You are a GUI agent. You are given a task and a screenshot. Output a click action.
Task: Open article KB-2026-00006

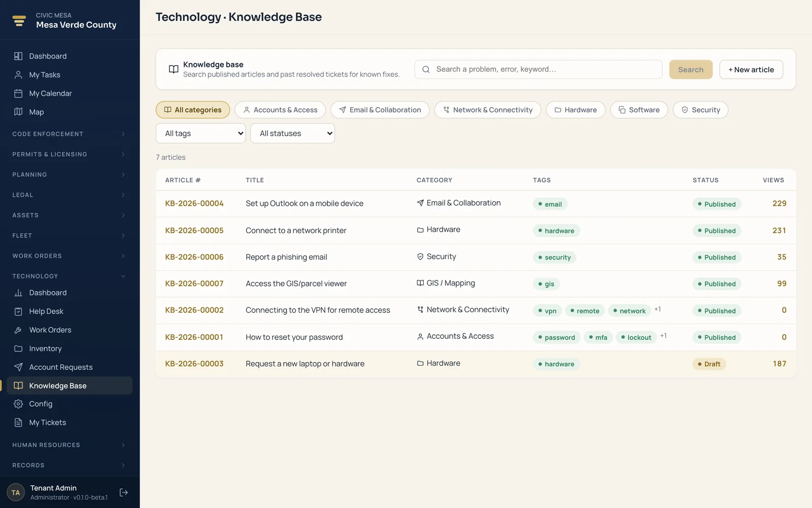[x=194, y=257]
